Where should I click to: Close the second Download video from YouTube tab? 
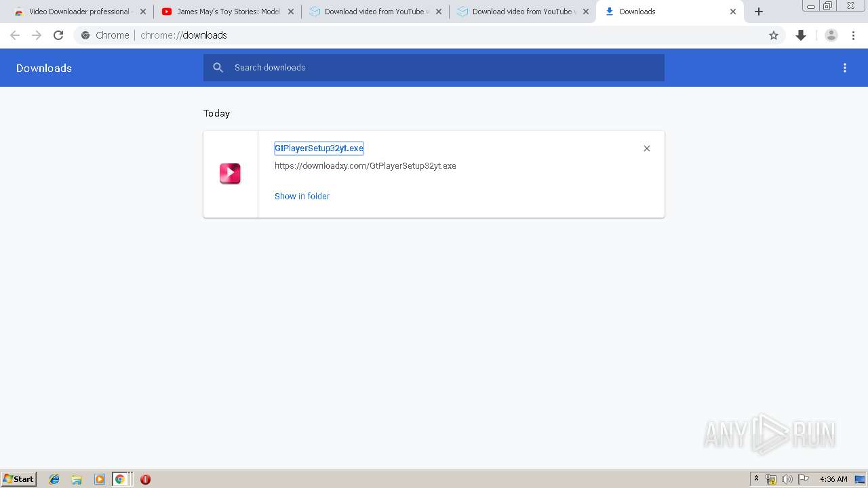click(x=586, y=12)
